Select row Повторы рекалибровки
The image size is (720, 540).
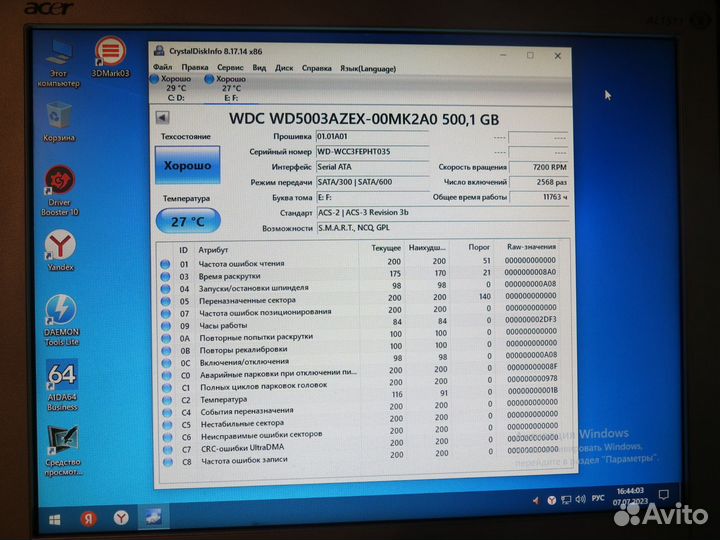point(361,348)
